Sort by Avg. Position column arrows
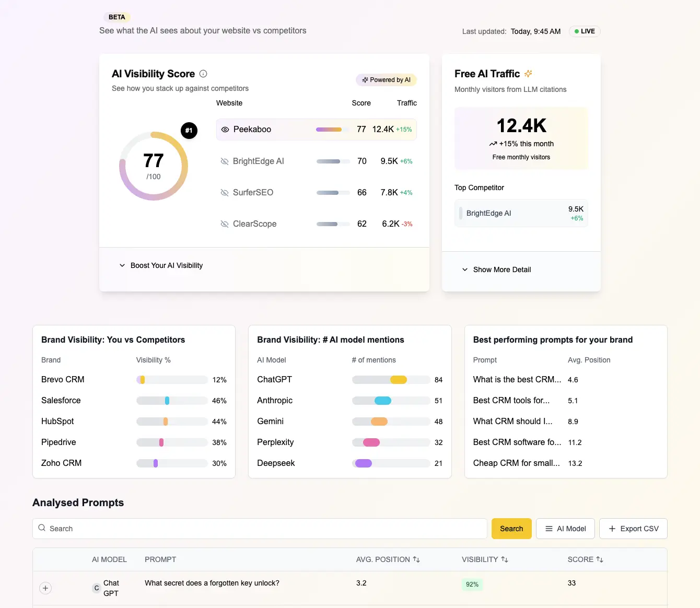The width and height of the screenshot is (700, 608). pyautogui.click(x=416, y=559)
